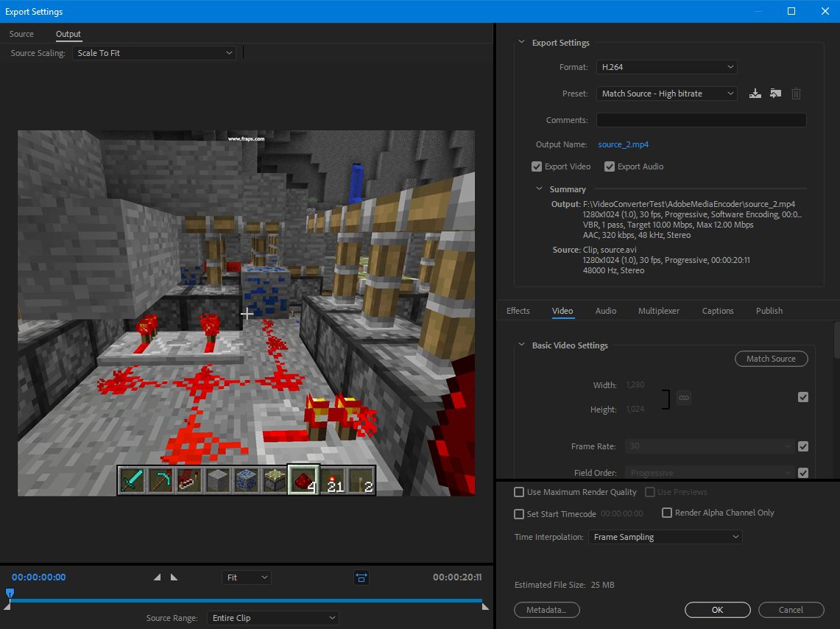Image resolution: width=840 pixels, height=629 pixels.
Task: Open the Format H.264 dropdown
Action: tap(667, 67)
